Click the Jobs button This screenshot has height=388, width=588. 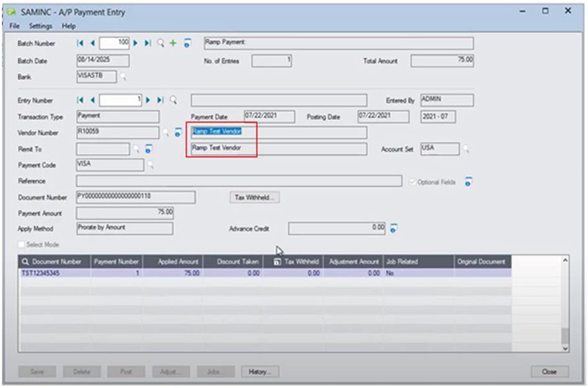[x=215, y=371]
